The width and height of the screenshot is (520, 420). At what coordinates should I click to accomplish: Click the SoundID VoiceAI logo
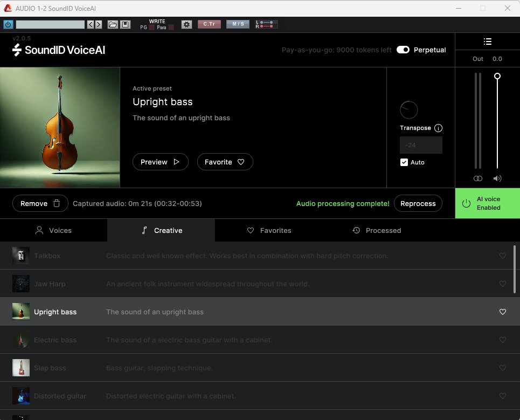click(59, 50)
